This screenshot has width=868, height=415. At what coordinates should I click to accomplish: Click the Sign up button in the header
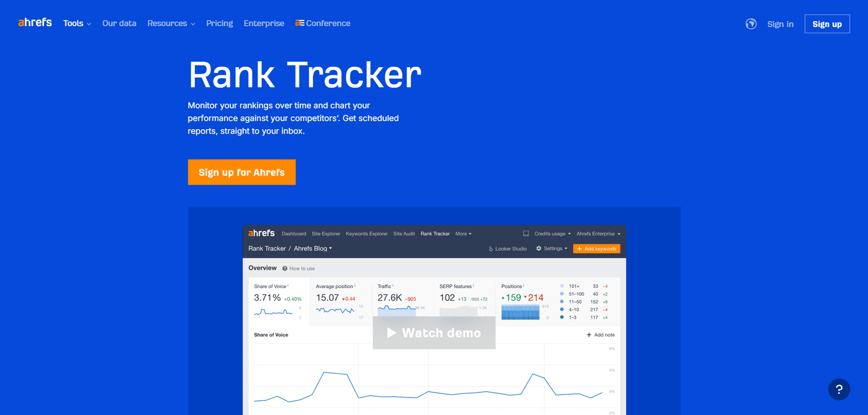click(827, 24)
